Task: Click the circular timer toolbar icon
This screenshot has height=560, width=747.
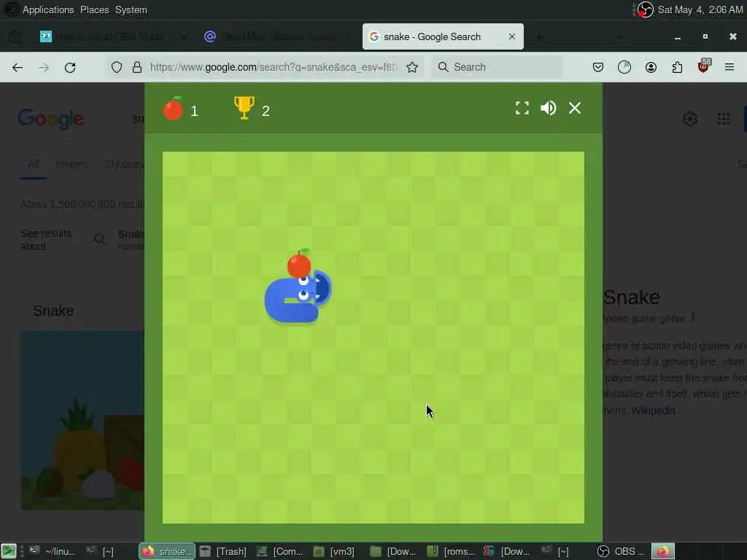Action: pos(624,67)
